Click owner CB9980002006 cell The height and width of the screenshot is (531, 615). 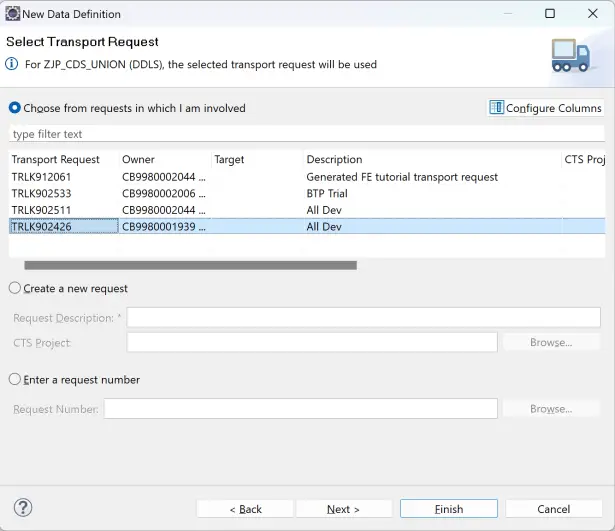tap(164, 193)
